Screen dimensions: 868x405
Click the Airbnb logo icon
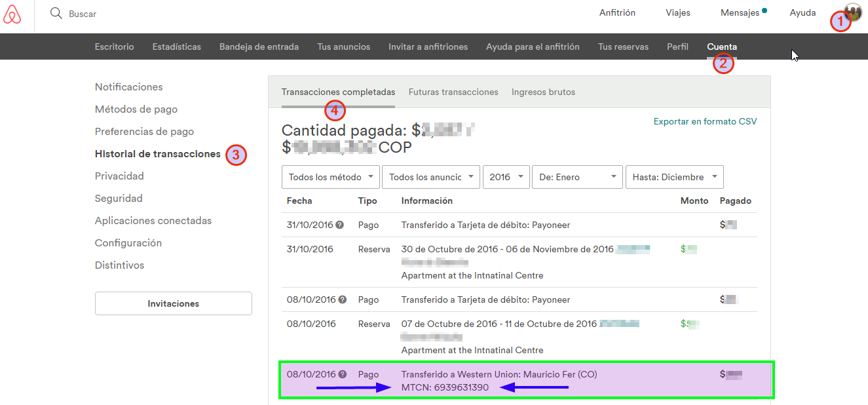pos(12,14)
